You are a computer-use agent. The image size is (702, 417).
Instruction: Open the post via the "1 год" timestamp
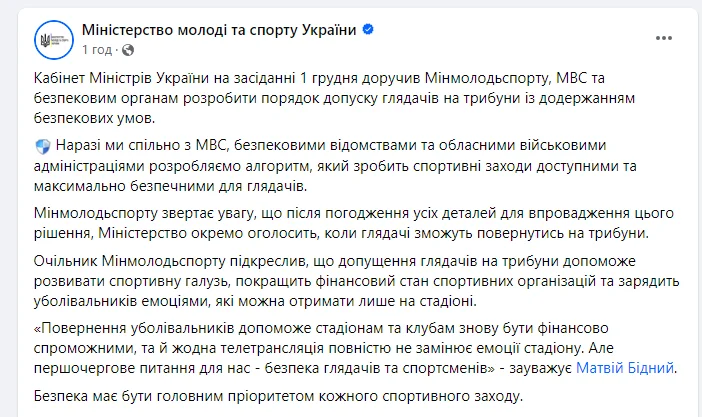click(x=97, y=49)
